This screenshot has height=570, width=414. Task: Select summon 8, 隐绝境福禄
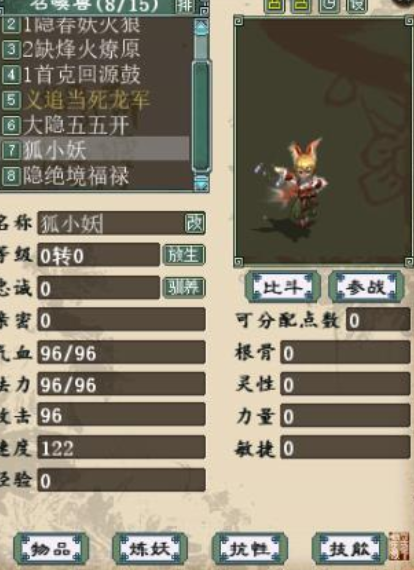coord(96,176)
